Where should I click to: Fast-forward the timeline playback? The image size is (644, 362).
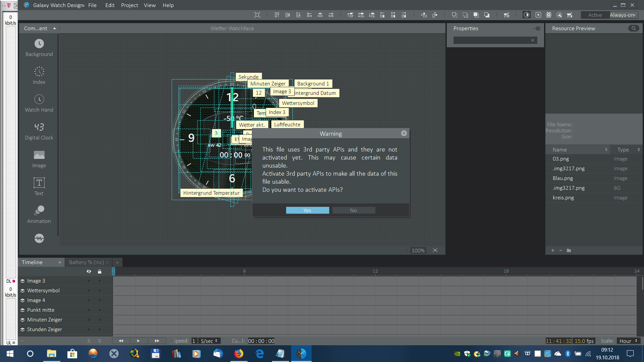[157, 341]
